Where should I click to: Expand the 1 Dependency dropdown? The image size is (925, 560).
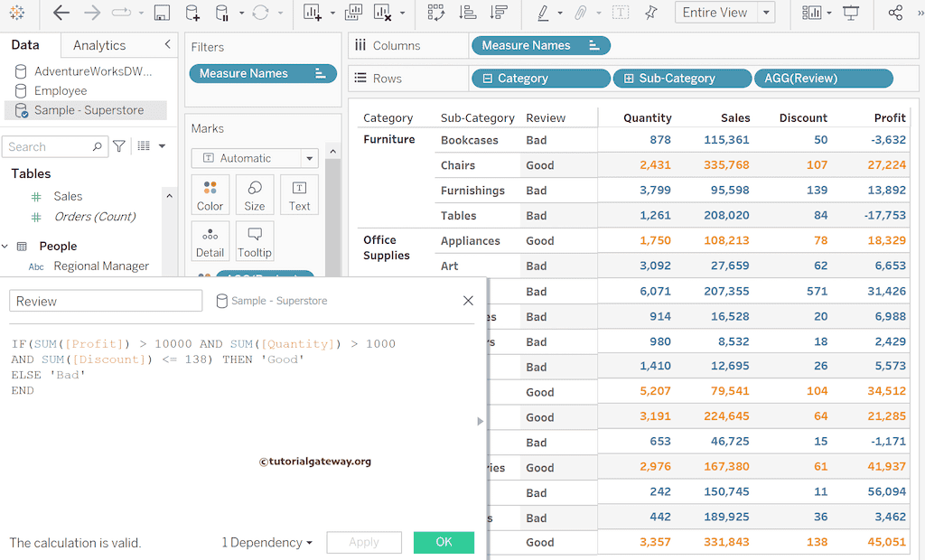point(267,542)
